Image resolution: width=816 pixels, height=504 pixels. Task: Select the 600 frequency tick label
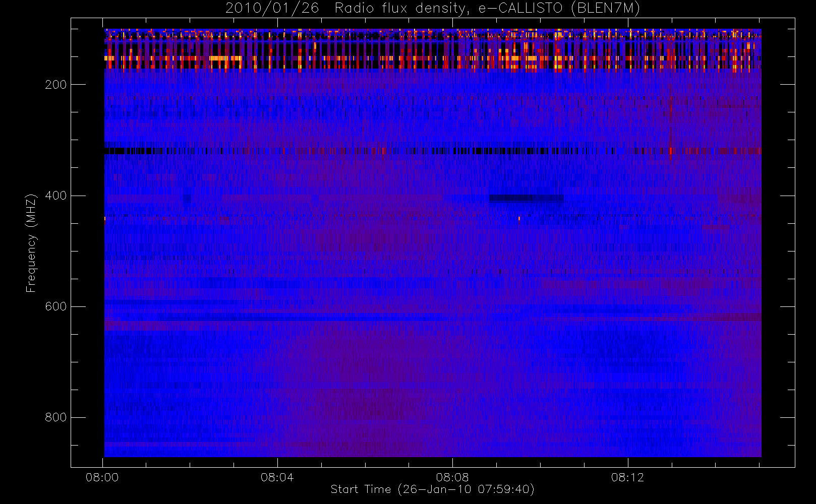coord(56,306)
